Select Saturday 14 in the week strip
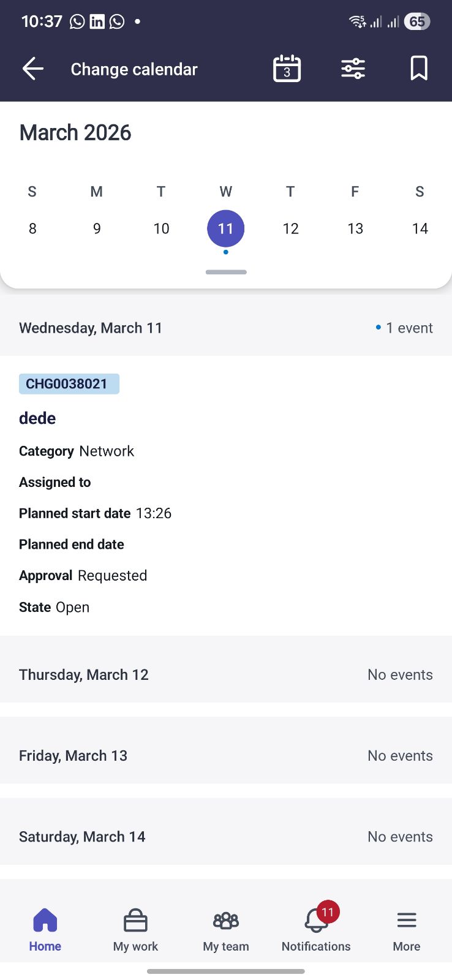The image size is (452, 980). point(420,228)
